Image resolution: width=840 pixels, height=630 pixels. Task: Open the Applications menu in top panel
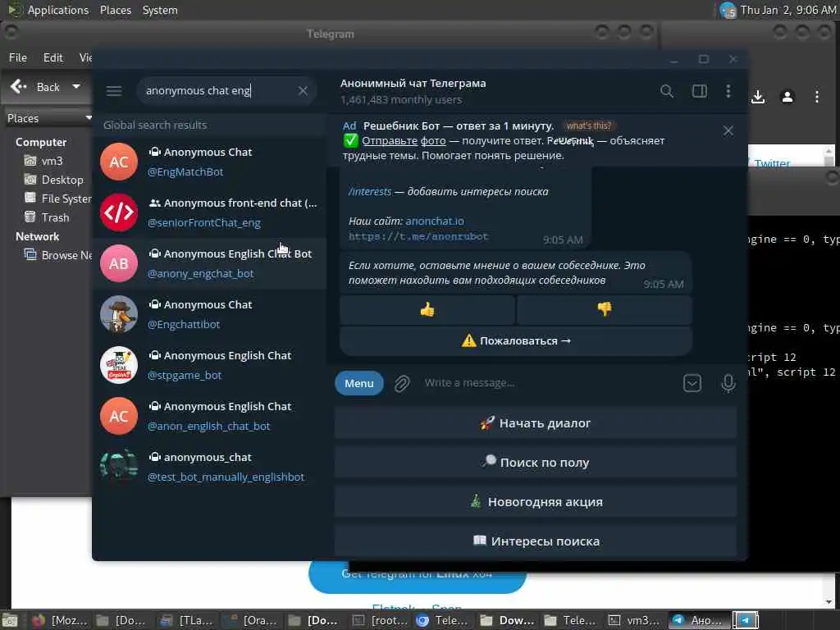(x=49, y=10)
